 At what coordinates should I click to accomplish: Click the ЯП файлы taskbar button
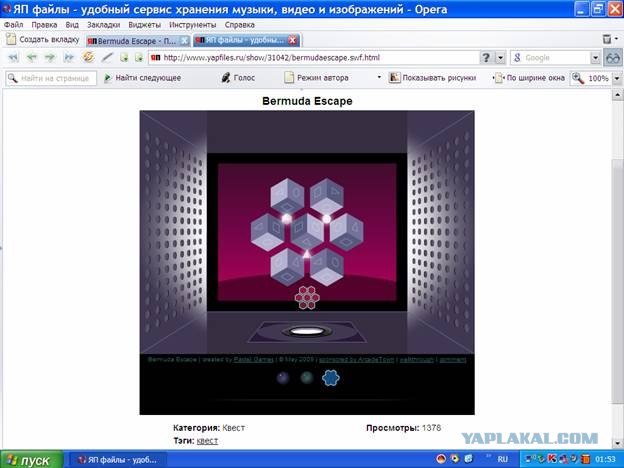tap(117, 460)
